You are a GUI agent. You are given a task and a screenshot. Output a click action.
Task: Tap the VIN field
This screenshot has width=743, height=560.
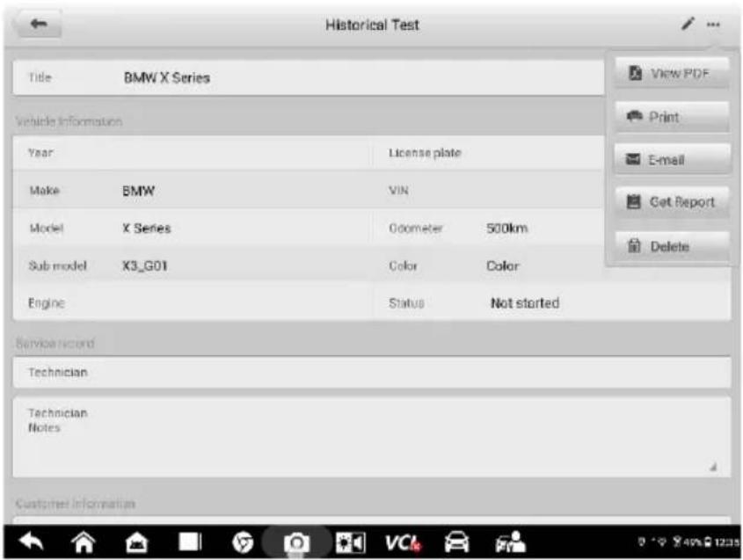pos(488,191)
